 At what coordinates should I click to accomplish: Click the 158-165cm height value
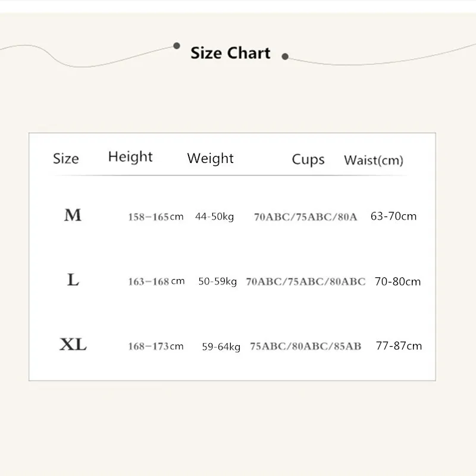pos(156,217)
